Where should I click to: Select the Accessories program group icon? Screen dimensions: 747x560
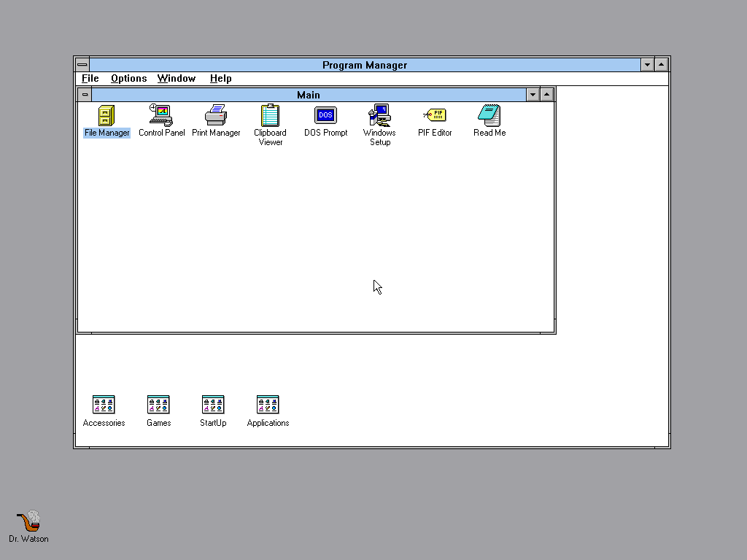click(104, 405)
